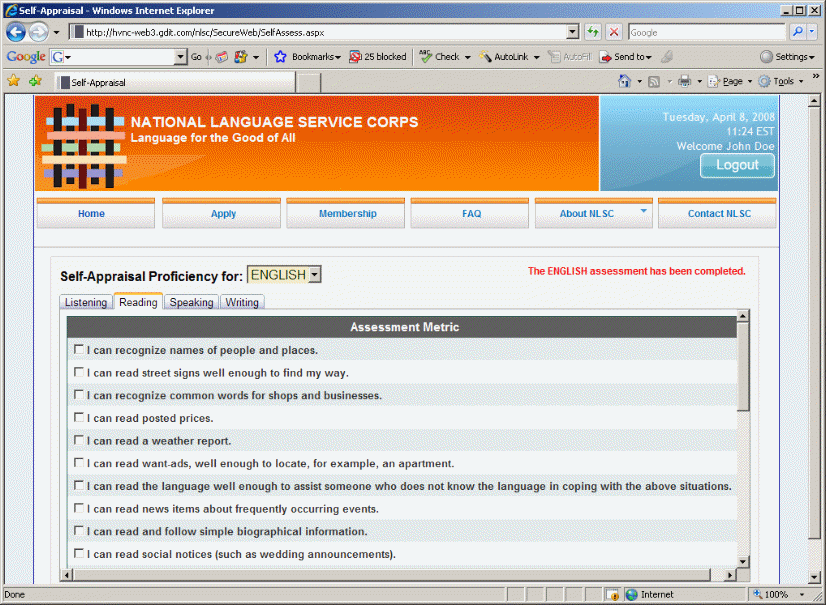
Task: Click the Google toolbar Bookmarks star
Action: click(281, 57)
